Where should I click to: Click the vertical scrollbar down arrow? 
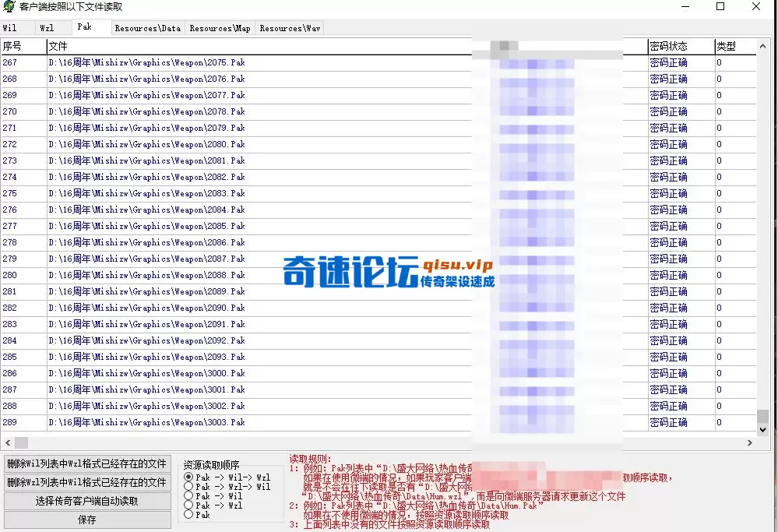[x=764, y=428]
